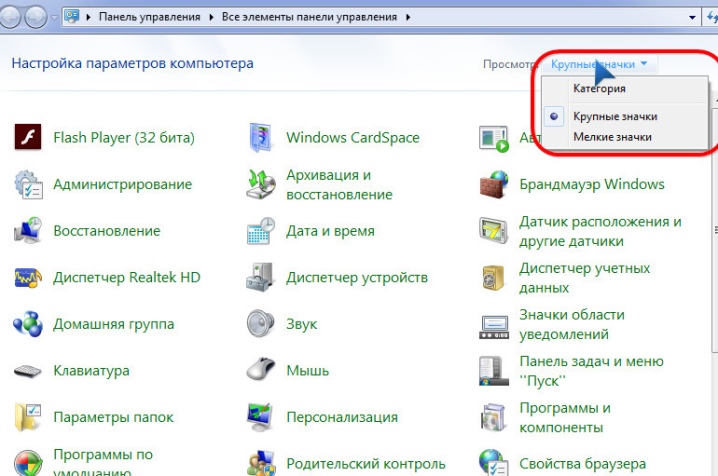The height and width of the screenshot is (476, 718).
Task: Expand the address bar history dropdown arrow
Action: (x=692, y=17)
